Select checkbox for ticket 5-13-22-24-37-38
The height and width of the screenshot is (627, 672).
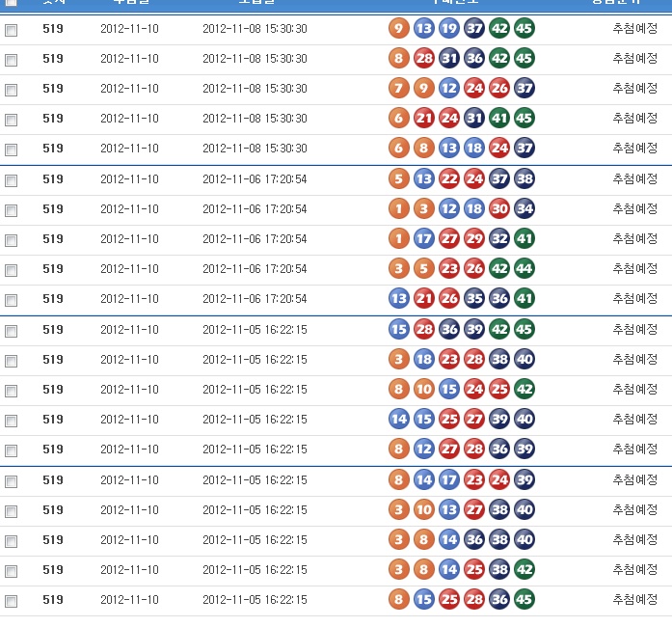coord(11,180)
